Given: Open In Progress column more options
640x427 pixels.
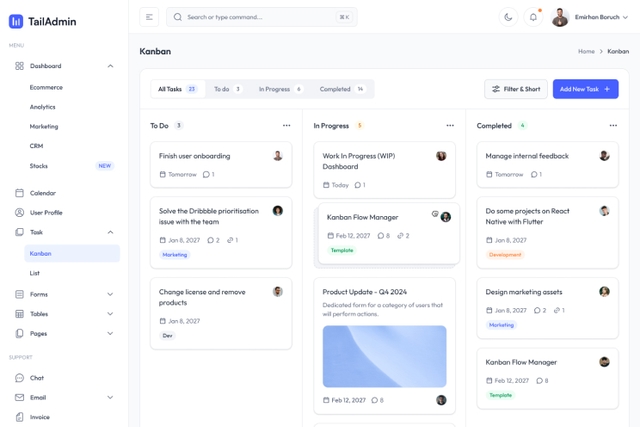Looking at the screenshot, I should pos(450,125).
